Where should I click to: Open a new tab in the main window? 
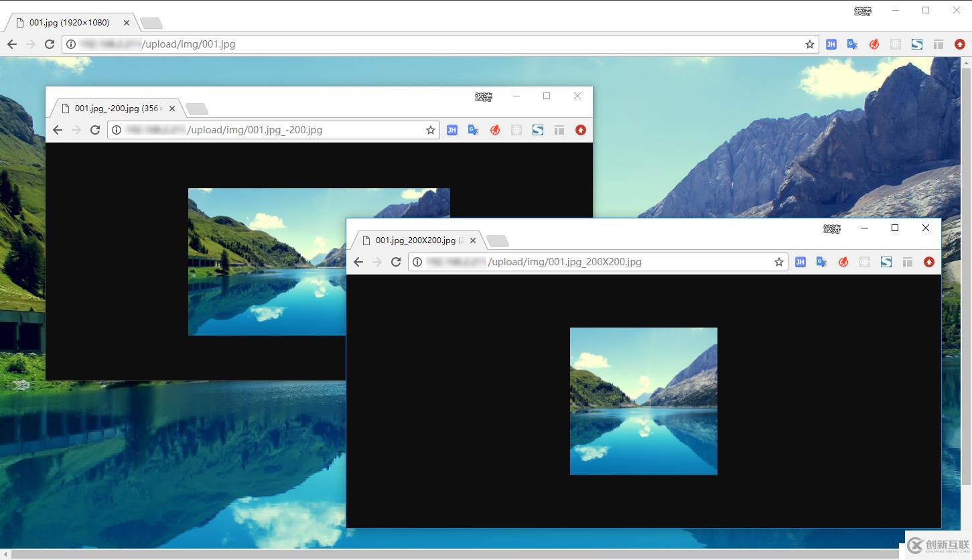[x=151, y=22]
